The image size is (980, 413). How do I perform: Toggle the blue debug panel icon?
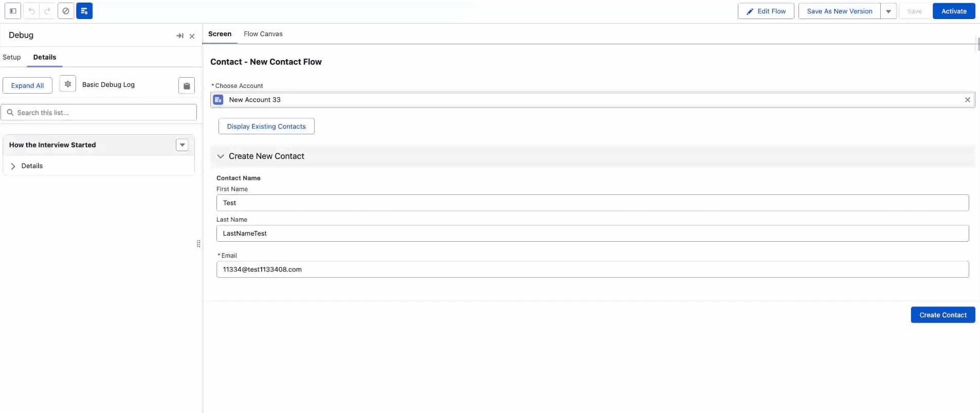84,11
